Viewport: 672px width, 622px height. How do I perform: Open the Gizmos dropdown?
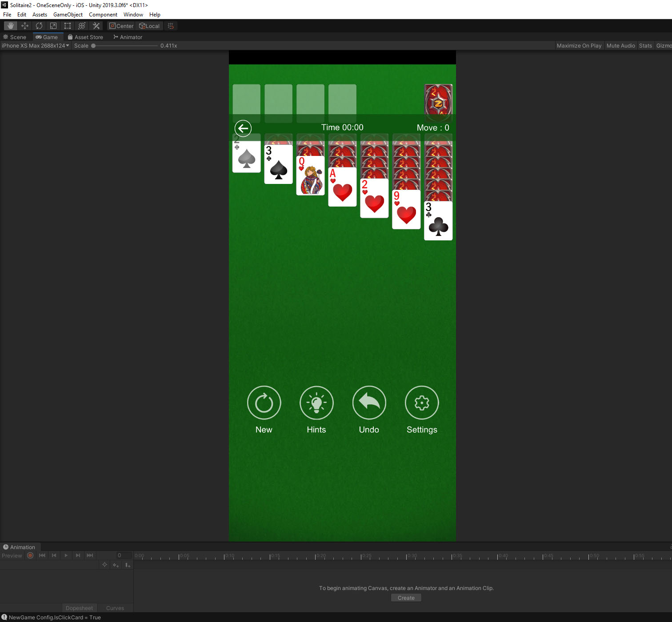tap(664, 45)
